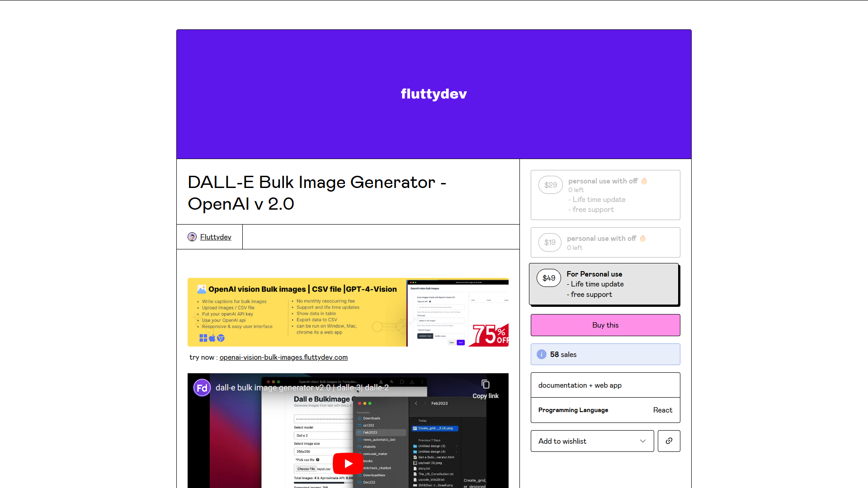
Task: Copy product link using chain icon
Action: click(x=669, y=441)
